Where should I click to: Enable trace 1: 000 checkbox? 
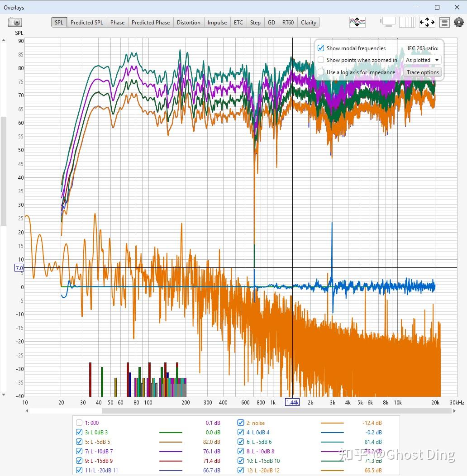[x=79, y=423]
